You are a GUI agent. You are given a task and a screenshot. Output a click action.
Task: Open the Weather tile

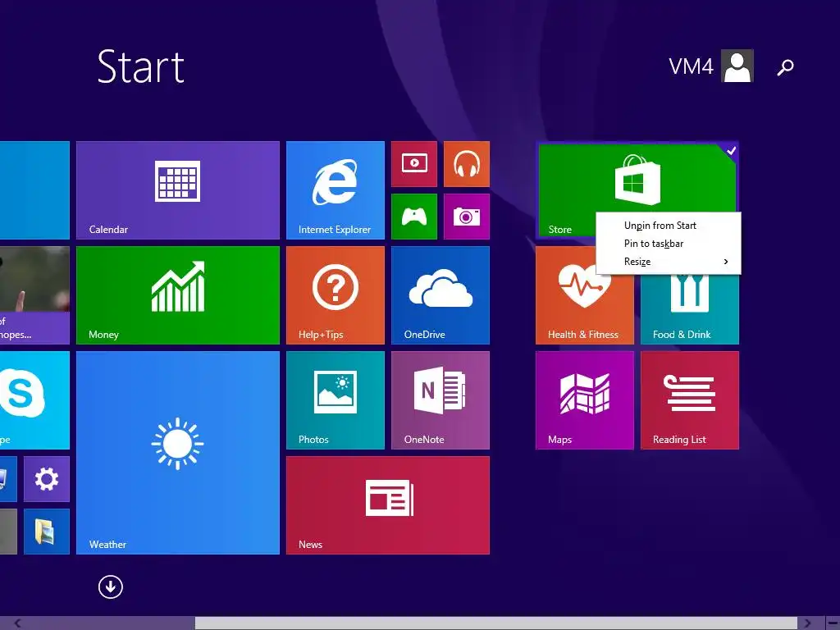coord(178,453)
